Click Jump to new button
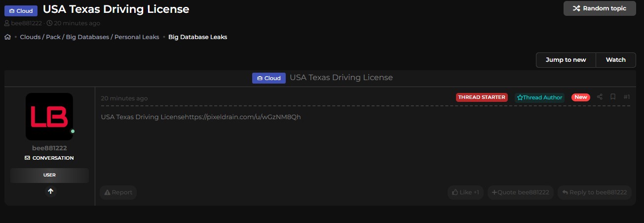 tap(566, 60)
